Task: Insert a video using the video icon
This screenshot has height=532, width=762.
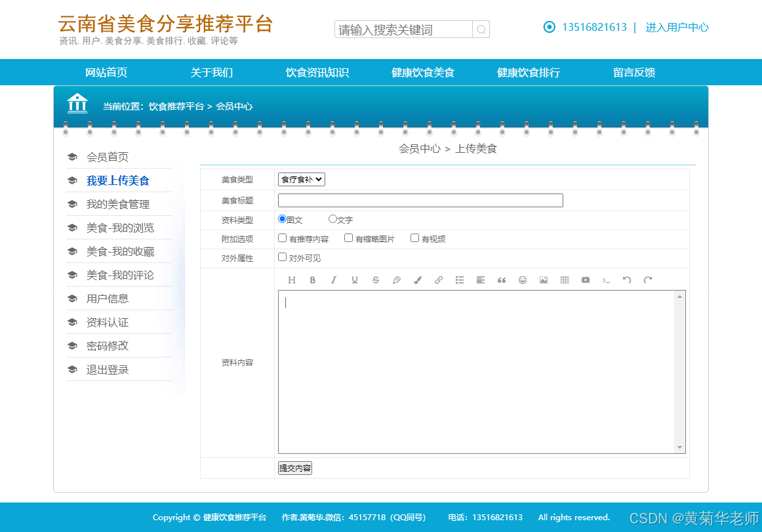Action: [585, 280]
